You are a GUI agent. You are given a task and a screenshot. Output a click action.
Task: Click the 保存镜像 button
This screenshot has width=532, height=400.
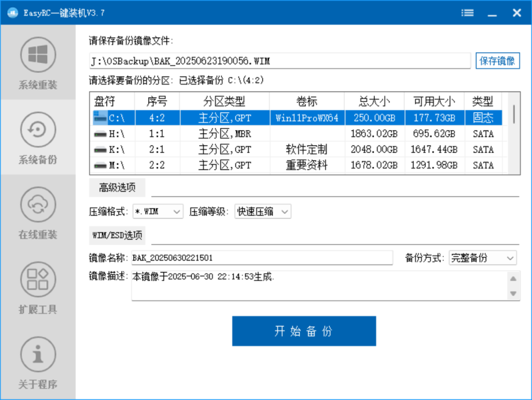(497, 61)
